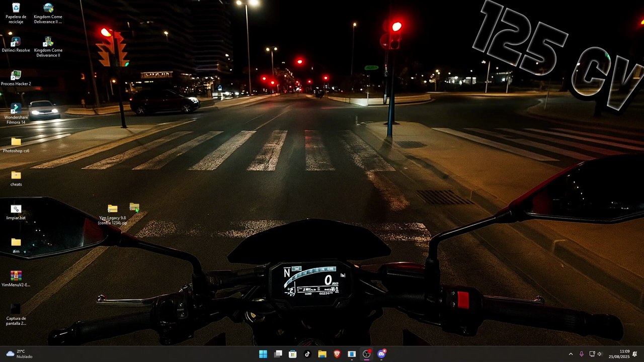The width and height of the screenshot is (644, 362).
Task: Select the Photoshop cs6 folder
Action: pos(16,145)
